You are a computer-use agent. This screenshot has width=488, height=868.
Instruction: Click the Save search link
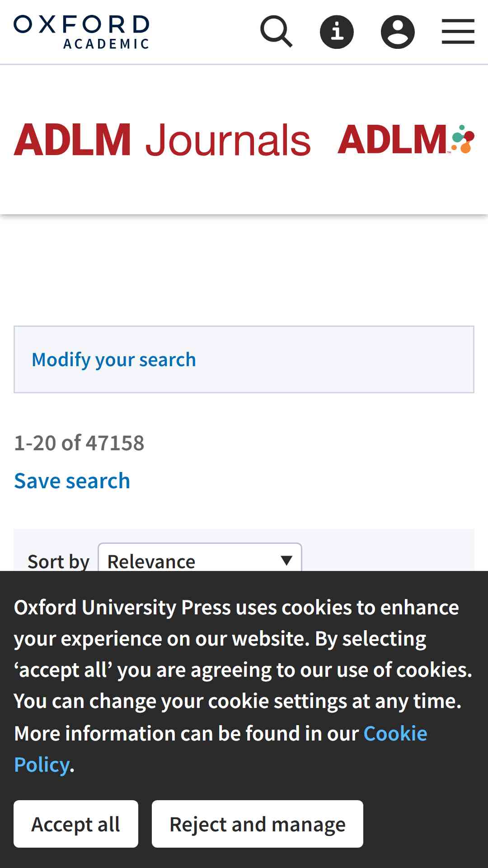tap(72, 481)
